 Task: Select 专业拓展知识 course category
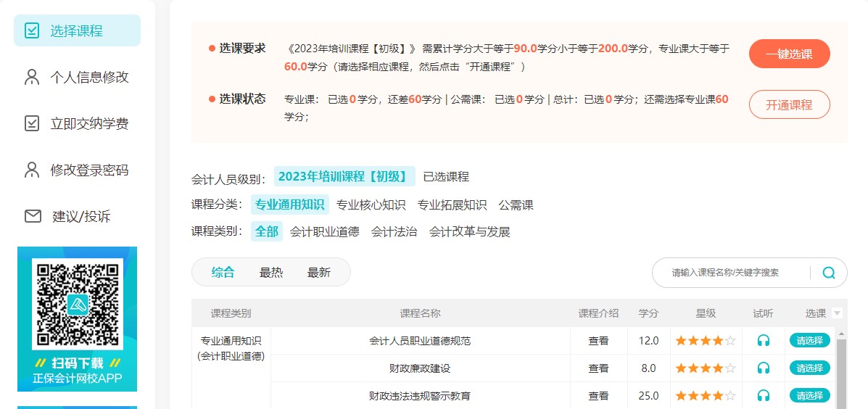[x=452, y=204]
